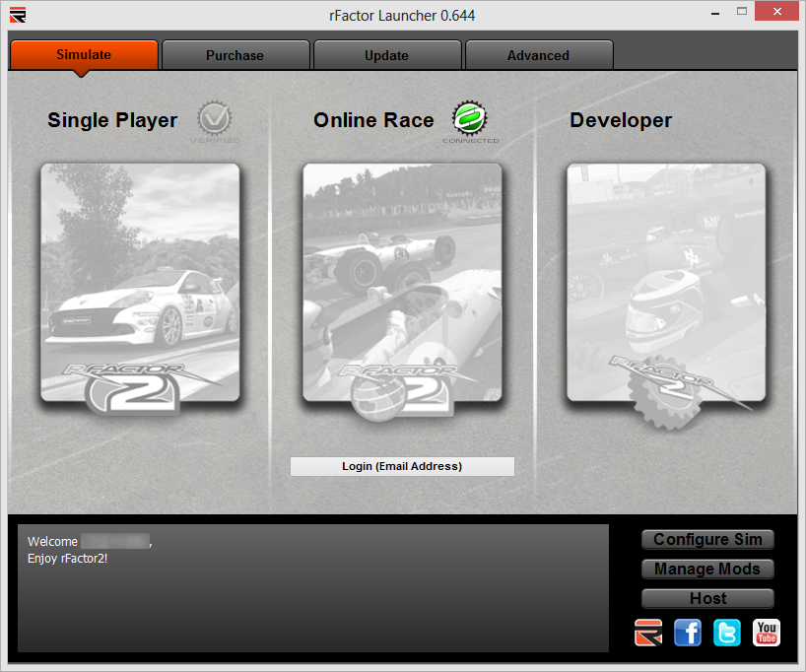This screenshot has width=806, height=672.
Task: Click the welcome message text panel
Action: (x=313, y=588)
